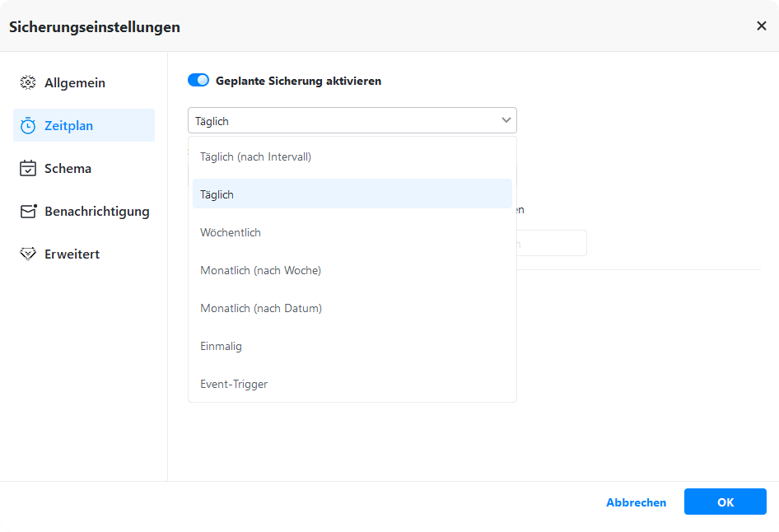The width and height of the screenshot is (779, 532).
Task: Choose Event-Trigger from the dropdown
Action: [234, 384]
